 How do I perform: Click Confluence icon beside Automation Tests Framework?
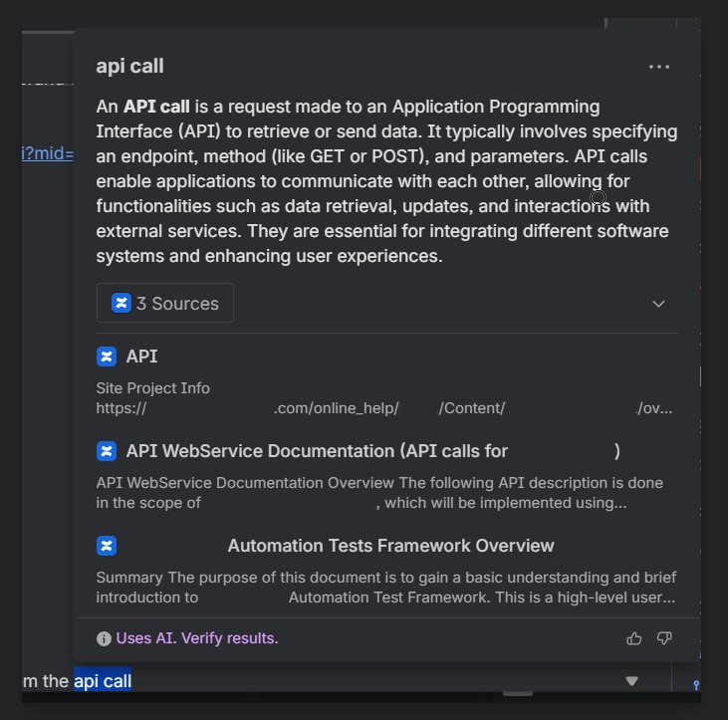[107, 546]
